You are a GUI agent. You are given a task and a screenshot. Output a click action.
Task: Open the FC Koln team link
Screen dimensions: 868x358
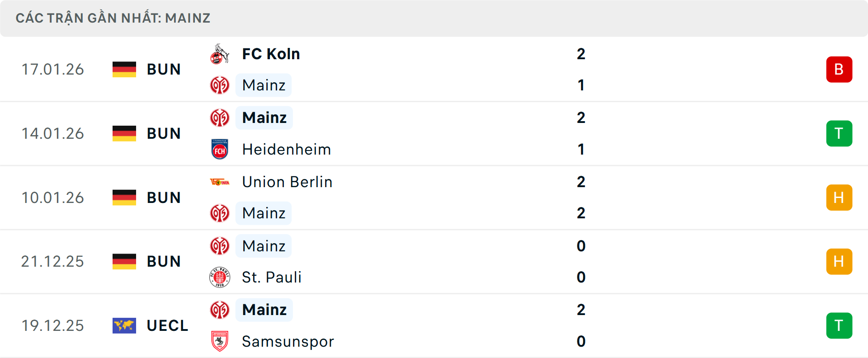(x=271, y=54)
